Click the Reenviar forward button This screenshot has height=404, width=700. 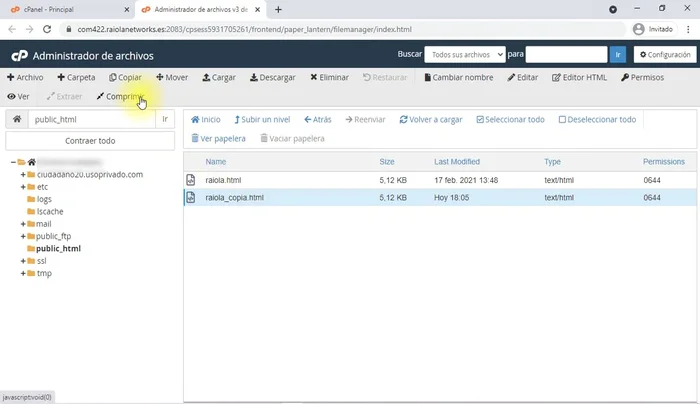[365, 120]
